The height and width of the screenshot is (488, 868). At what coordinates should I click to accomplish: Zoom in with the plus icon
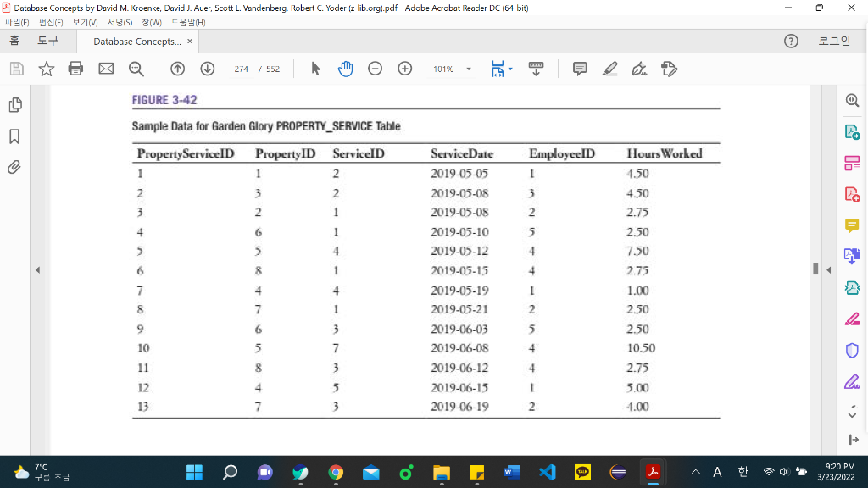tap(405, 69)
